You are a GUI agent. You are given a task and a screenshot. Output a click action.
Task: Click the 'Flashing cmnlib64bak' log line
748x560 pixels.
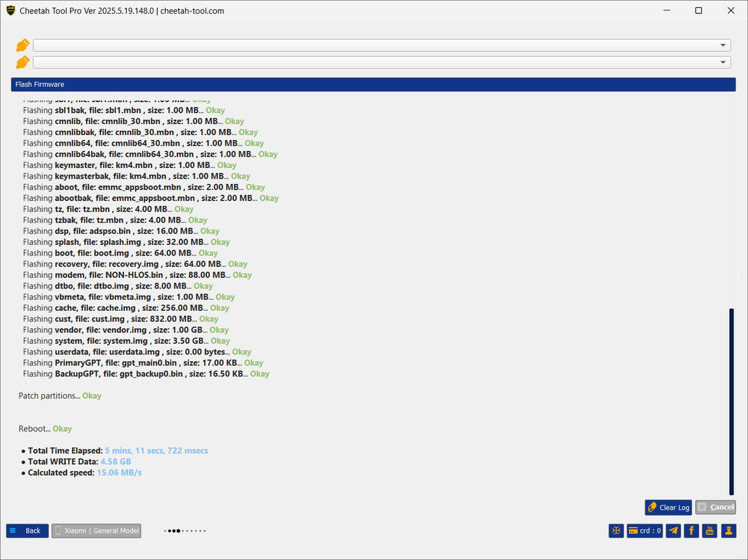pos(150,154)
